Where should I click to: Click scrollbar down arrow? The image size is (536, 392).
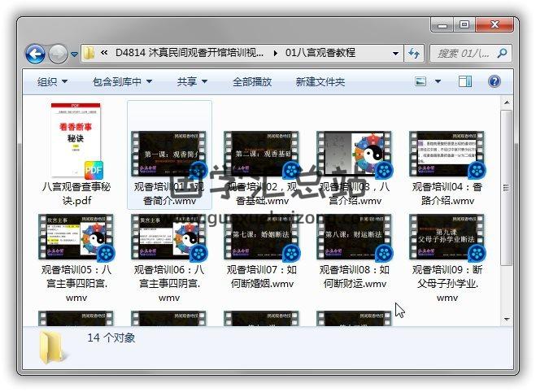[507, 319]
